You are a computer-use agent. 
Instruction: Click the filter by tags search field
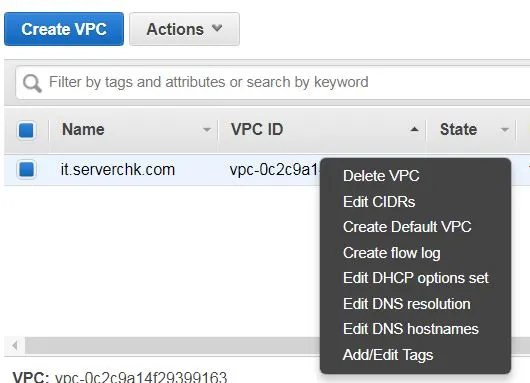pyautogui.click(x=272, y=82)
